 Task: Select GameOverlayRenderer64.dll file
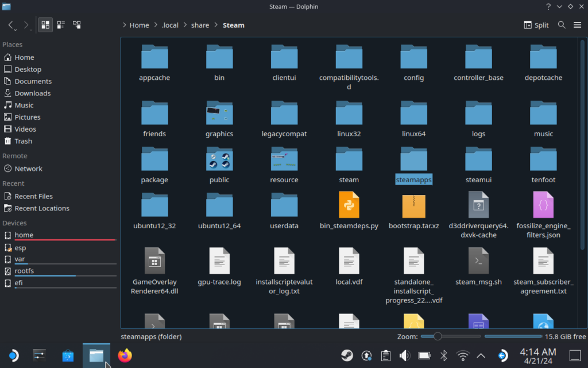click(154, 271)
